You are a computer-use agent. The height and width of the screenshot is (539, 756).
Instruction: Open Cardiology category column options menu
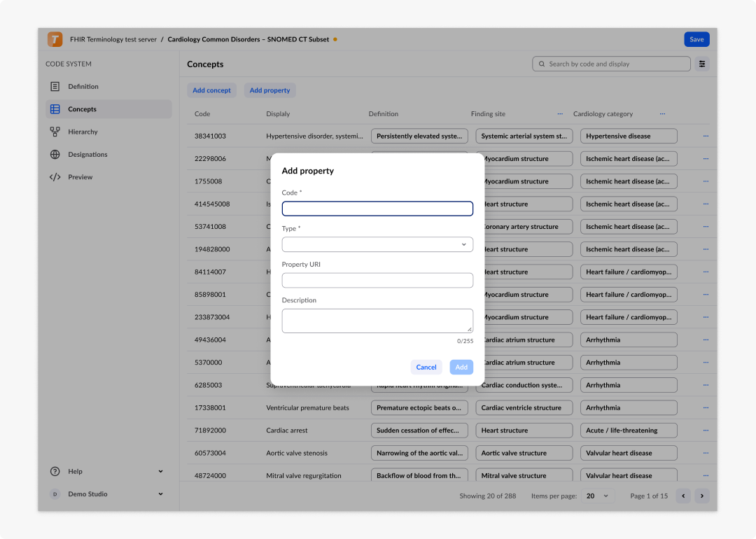pyautogui.click(x=662, y=114)
